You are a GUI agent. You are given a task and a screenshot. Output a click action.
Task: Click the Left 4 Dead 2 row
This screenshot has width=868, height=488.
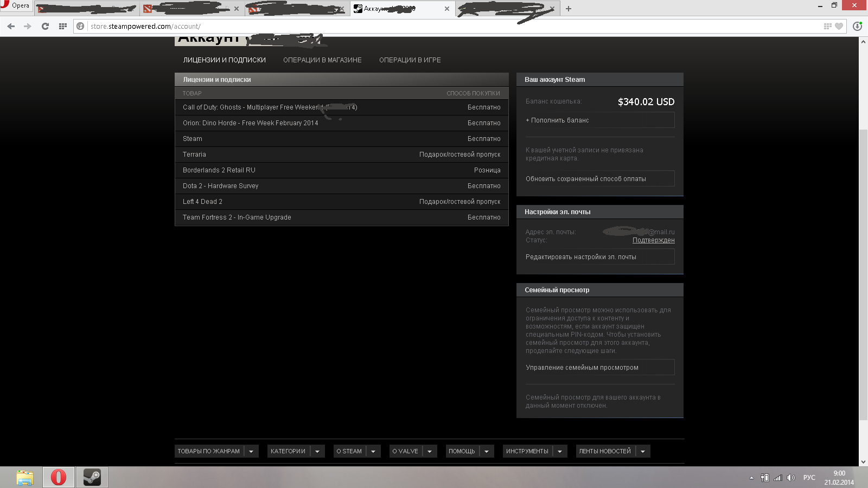pyautogui.click(x=342, y=202)
